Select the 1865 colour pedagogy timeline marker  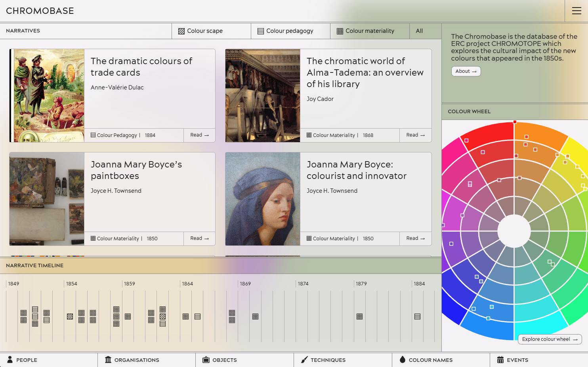point(197,317)
